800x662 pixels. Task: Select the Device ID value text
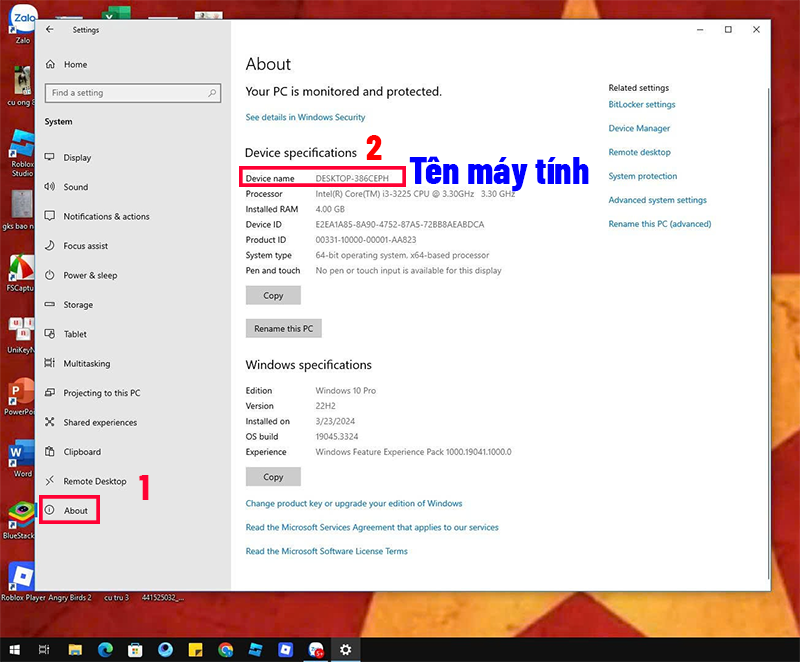399,224
